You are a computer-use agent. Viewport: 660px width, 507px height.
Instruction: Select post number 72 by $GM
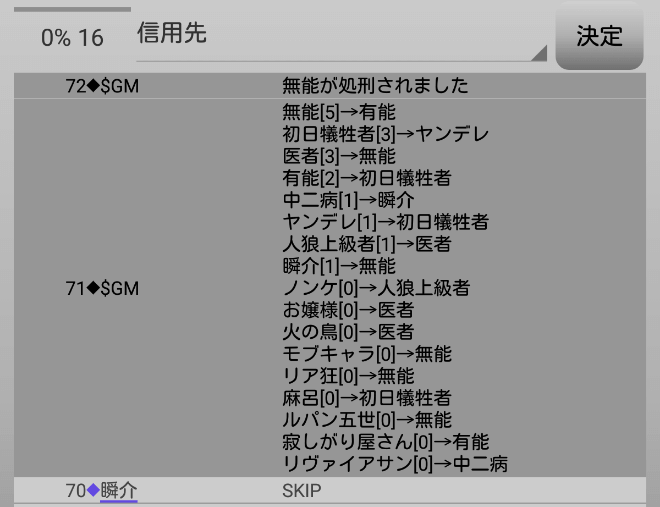pyautogui.click(x=102, y=86)
